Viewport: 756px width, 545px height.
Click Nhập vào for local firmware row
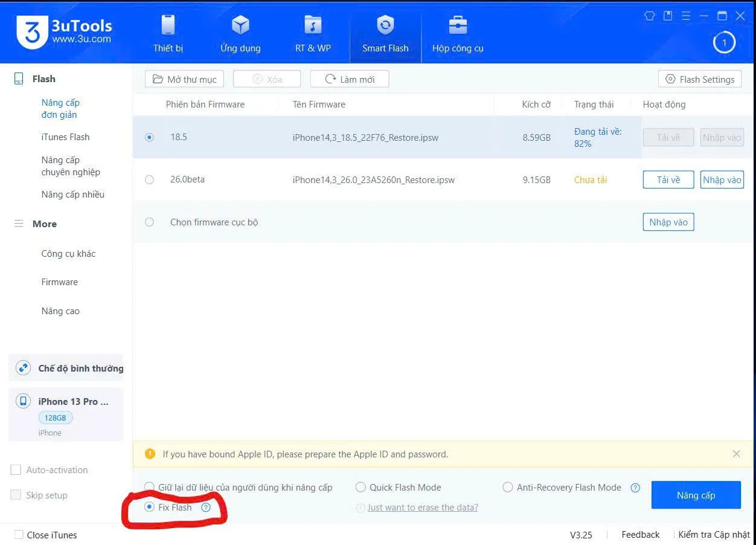tap(668, 222)
